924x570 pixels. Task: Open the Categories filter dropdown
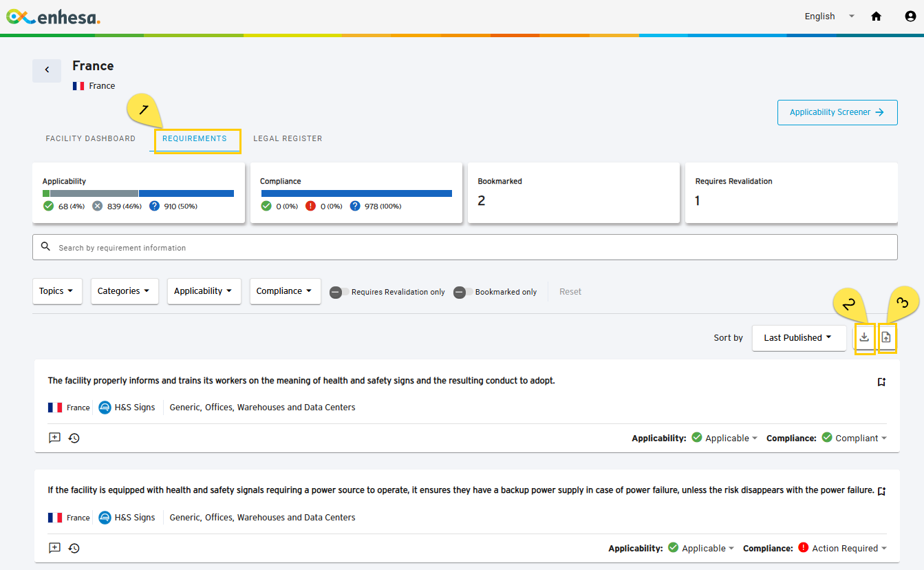pos(125,291)
